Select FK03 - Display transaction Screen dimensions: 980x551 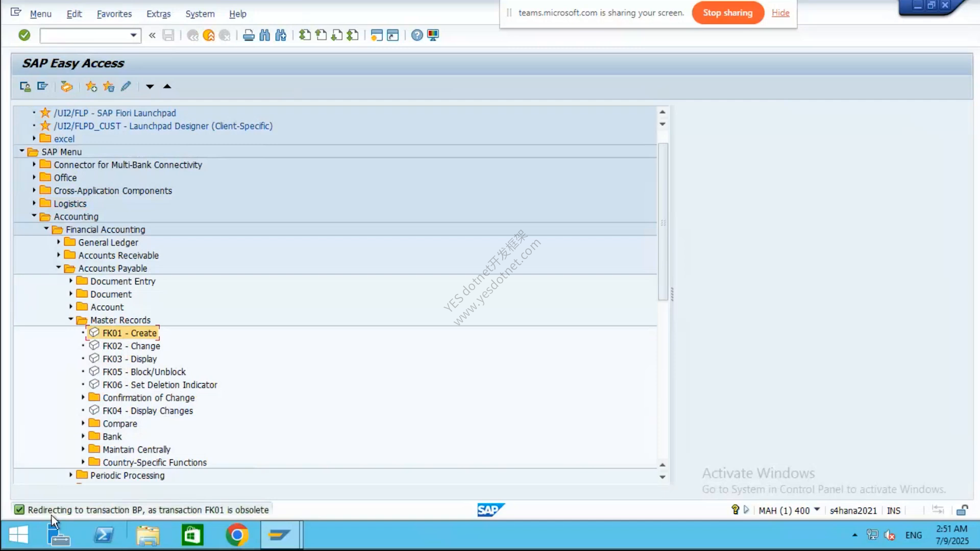[x=130, y=359]
